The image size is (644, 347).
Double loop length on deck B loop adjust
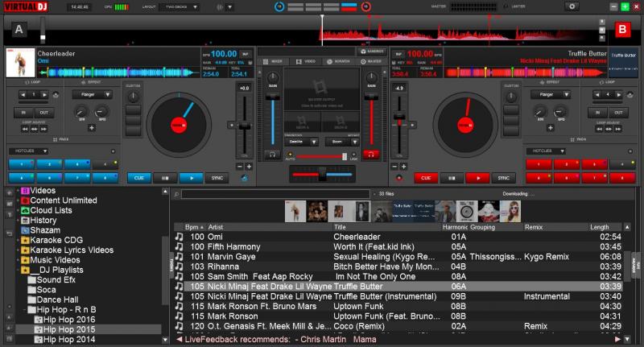[x=617, y=129]
